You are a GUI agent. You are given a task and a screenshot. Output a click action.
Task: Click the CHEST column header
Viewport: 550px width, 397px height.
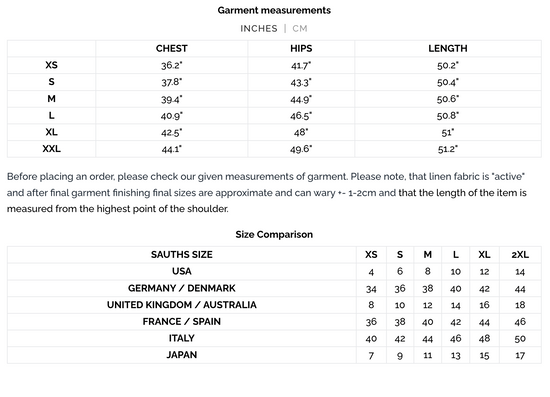[172, 48]
